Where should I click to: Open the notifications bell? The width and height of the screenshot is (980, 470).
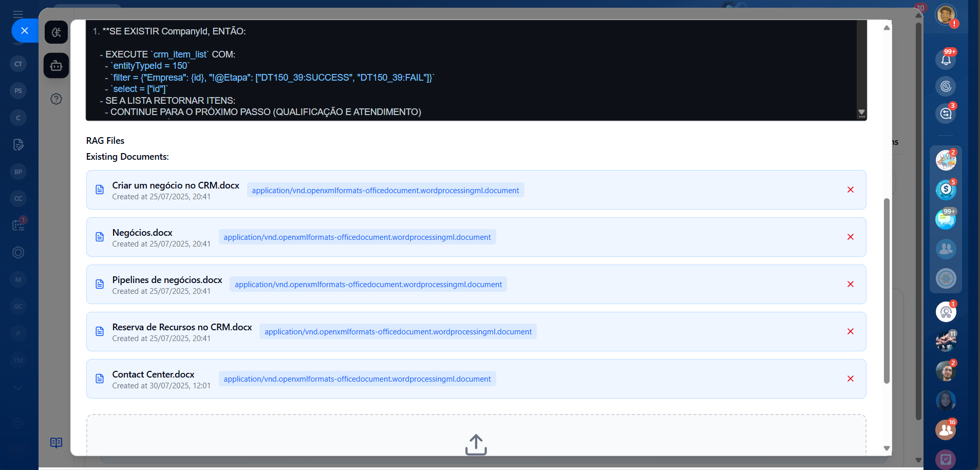tap(946, 60)
